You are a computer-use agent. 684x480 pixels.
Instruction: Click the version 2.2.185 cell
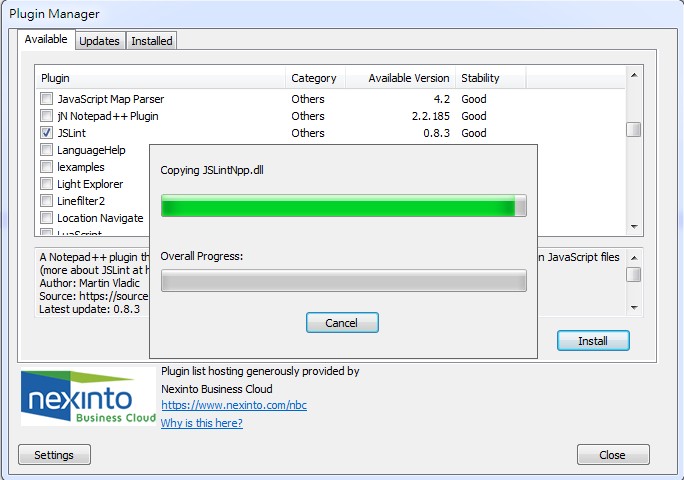click(x=431, y=116)
